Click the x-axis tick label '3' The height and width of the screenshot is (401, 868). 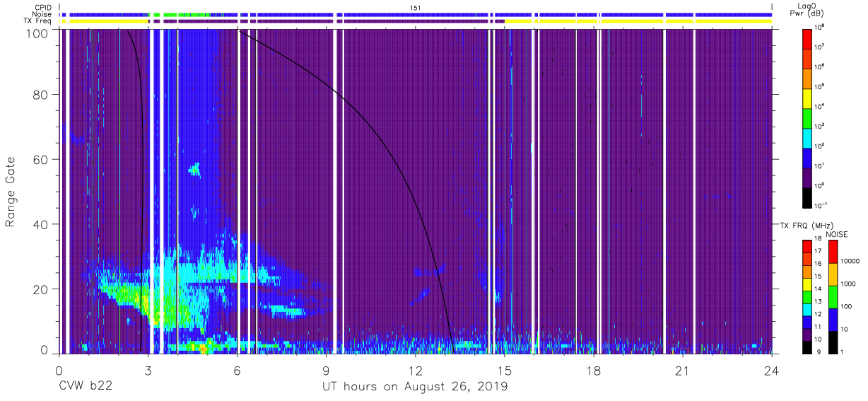click(148, 371)
